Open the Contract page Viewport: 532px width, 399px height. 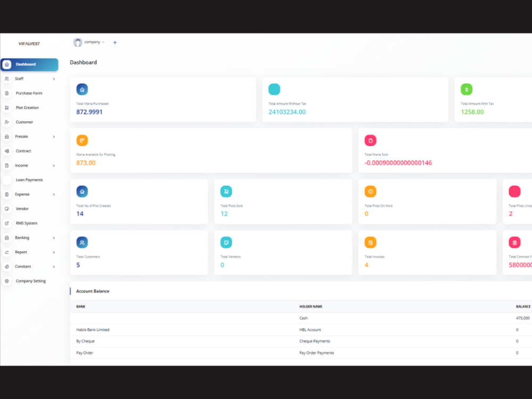[x=23, y=151]
